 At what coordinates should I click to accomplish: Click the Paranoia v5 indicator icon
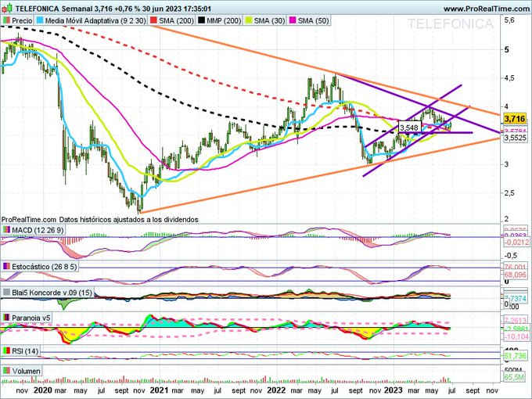[x=6, y=318]
